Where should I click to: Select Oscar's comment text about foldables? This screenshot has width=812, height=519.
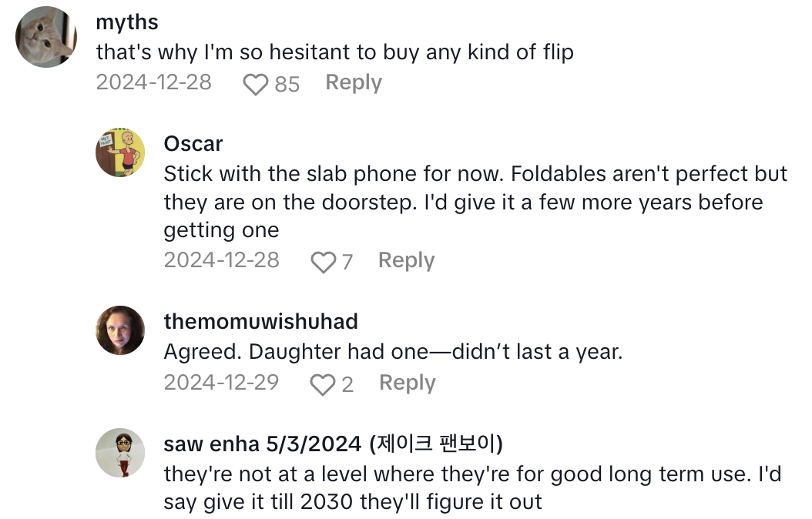pyautogui.click(x=475, y=202)
